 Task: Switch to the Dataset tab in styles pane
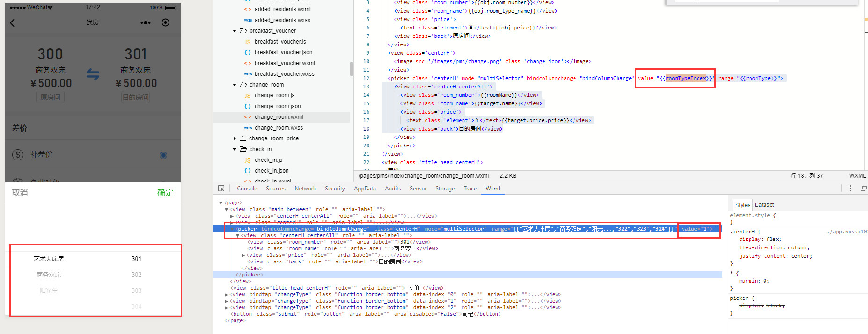764,205
